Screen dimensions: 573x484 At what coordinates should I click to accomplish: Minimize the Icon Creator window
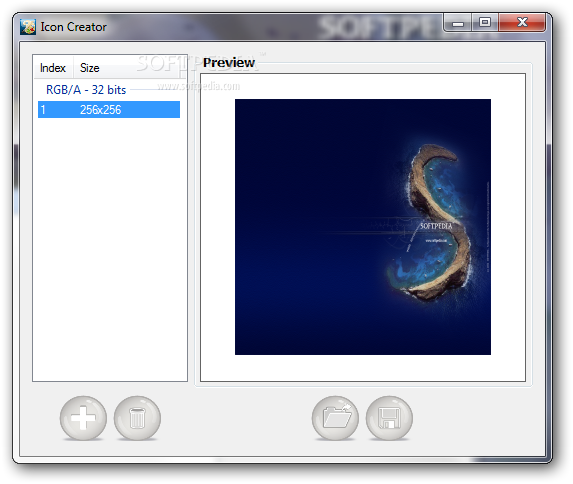(x=458, y=23)
